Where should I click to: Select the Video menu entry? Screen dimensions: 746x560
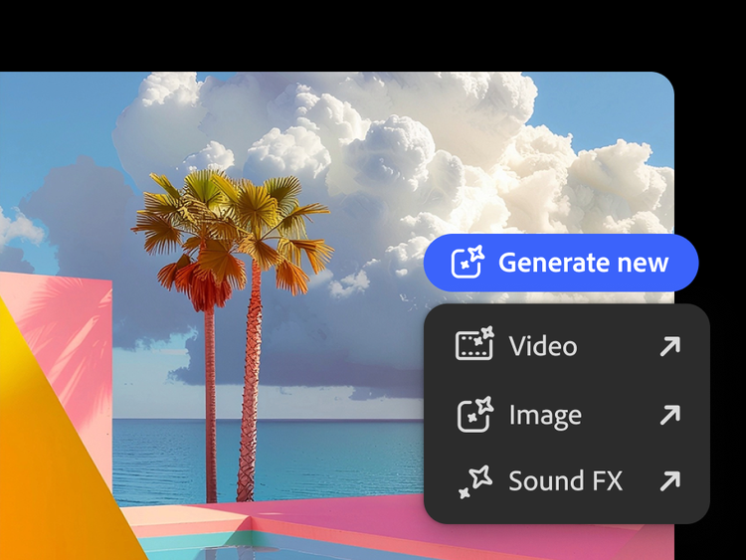pos(567,346)
